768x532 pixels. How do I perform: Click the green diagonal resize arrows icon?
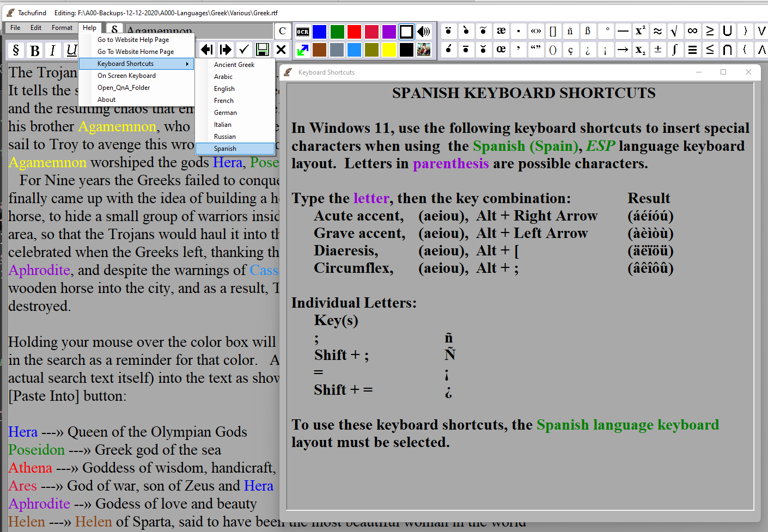(x=302, y=50)
